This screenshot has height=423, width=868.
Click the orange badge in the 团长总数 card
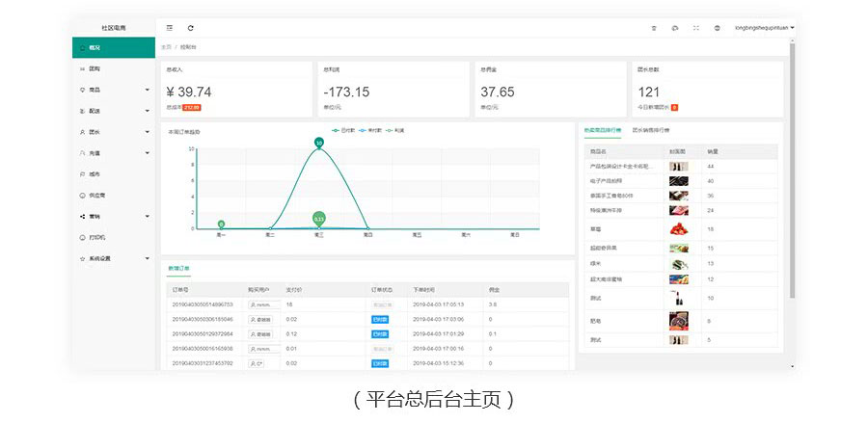(x=674, y=107)
